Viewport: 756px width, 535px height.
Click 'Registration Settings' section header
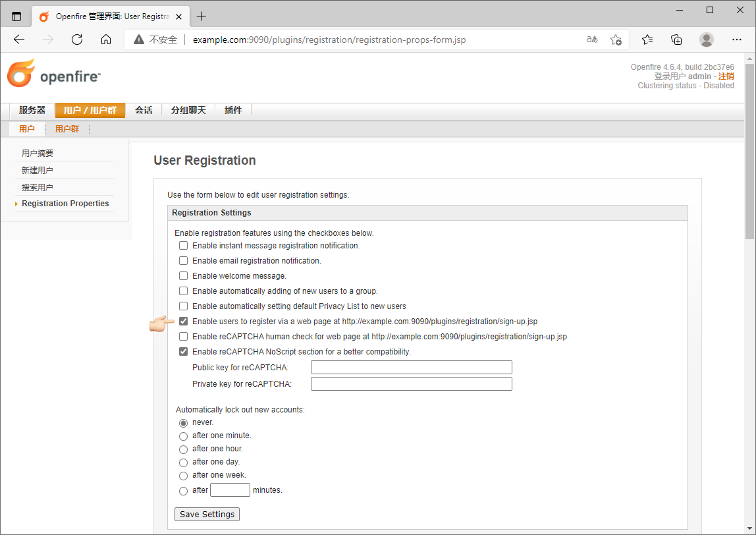[211, 213]
